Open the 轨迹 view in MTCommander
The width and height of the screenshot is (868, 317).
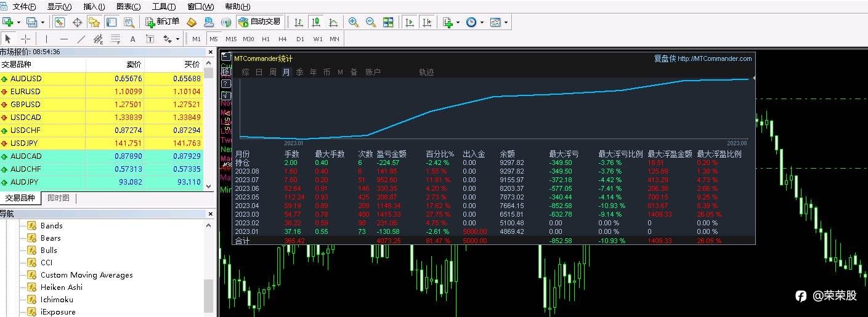[x=426, y=72]
